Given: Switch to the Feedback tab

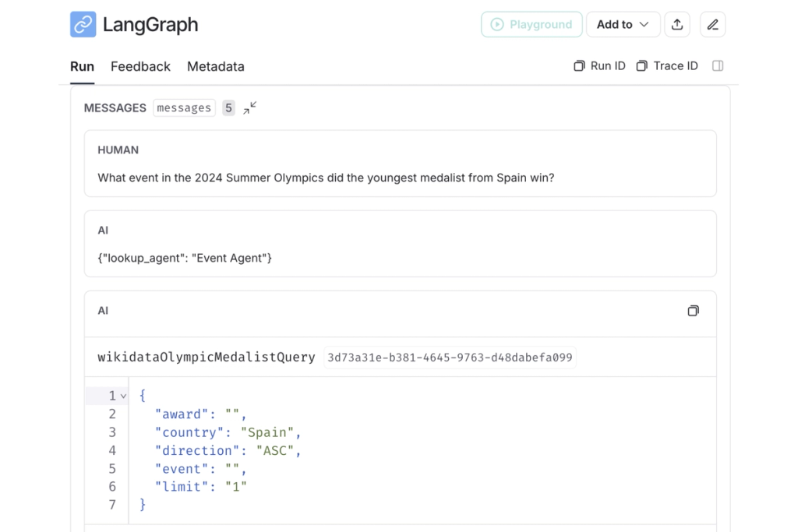Looking at the screenshot, I should point(140,67).
